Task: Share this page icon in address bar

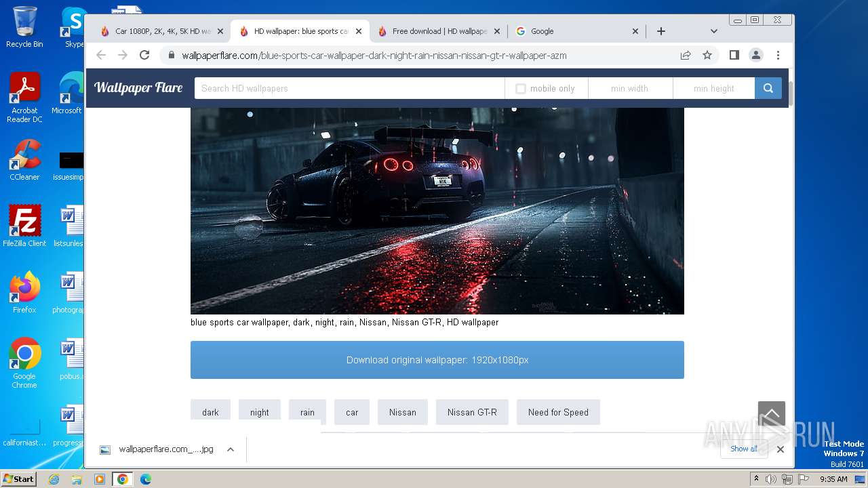Action: 686,55
